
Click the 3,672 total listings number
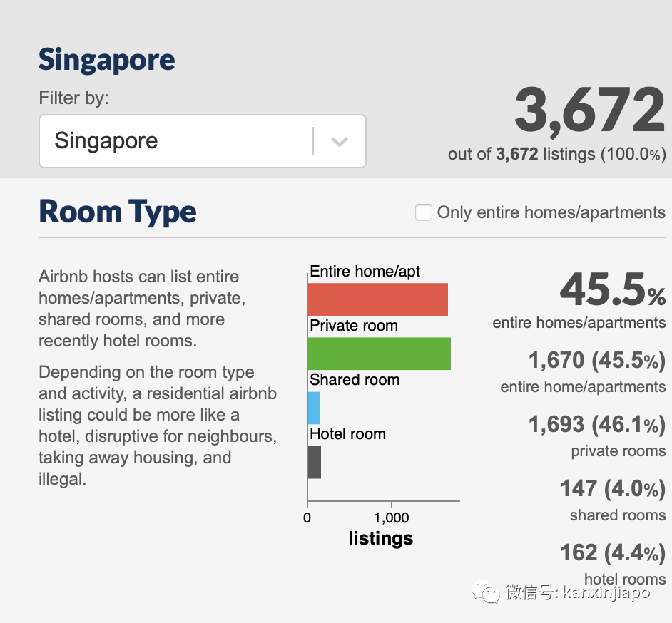pos(589,111)
